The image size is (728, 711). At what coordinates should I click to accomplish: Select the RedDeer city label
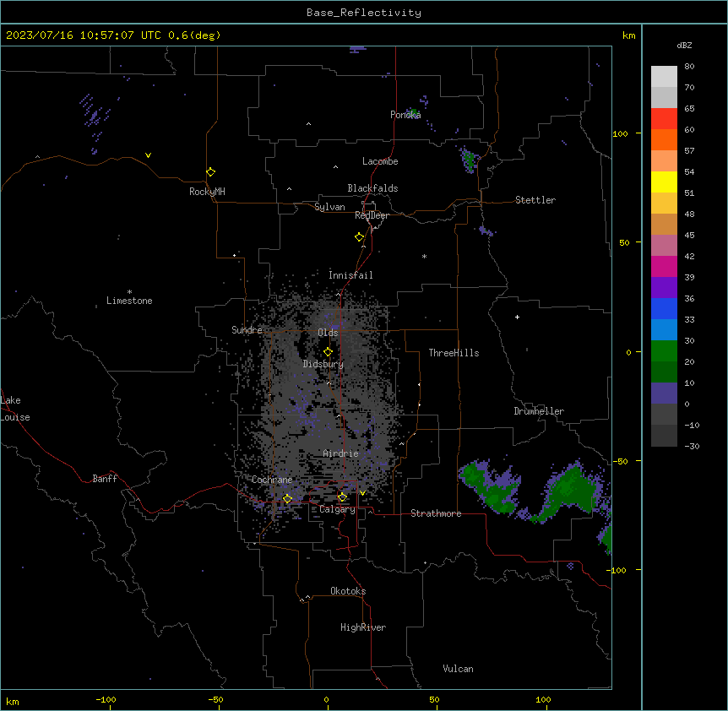(x=372, y=215)
